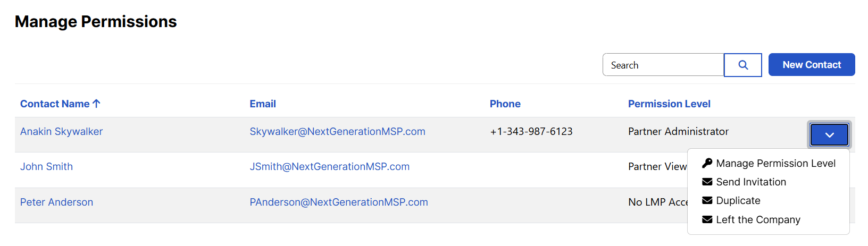Image resolution: width=868 pixels, height=246 pixels.
Task: Click the New Contact button
Action: pos(812,65)
